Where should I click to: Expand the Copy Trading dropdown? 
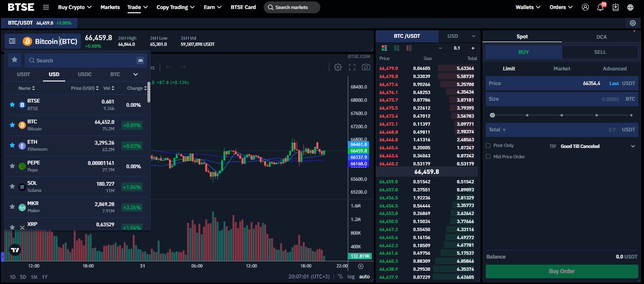[x=175, y=7]
